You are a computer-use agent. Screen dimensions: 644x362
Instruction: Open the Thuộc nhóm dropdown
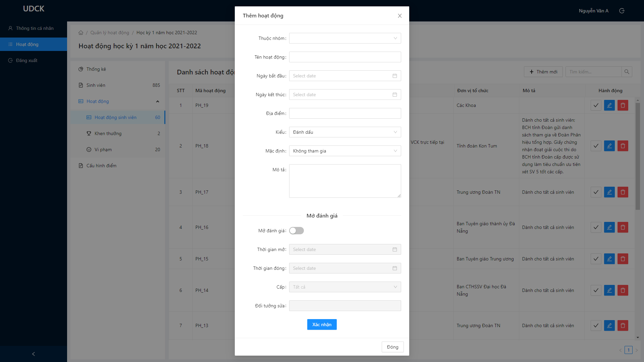(x=345, y=38)
